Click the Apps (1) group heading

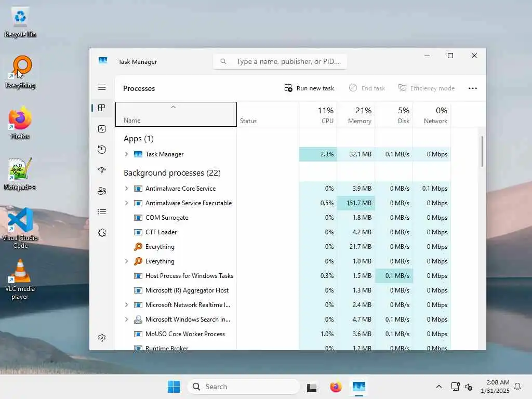pyautogui.click(x=138, y=139)
